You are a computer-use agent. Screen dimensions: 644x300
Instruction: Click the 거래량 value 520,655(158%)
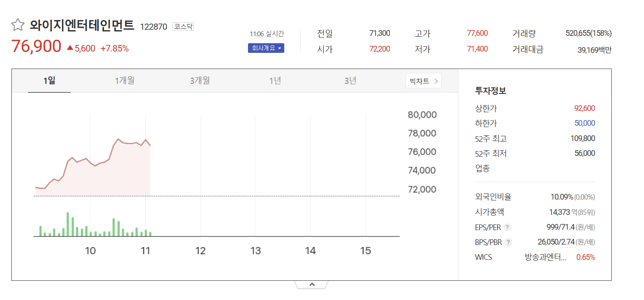(588, 33)
